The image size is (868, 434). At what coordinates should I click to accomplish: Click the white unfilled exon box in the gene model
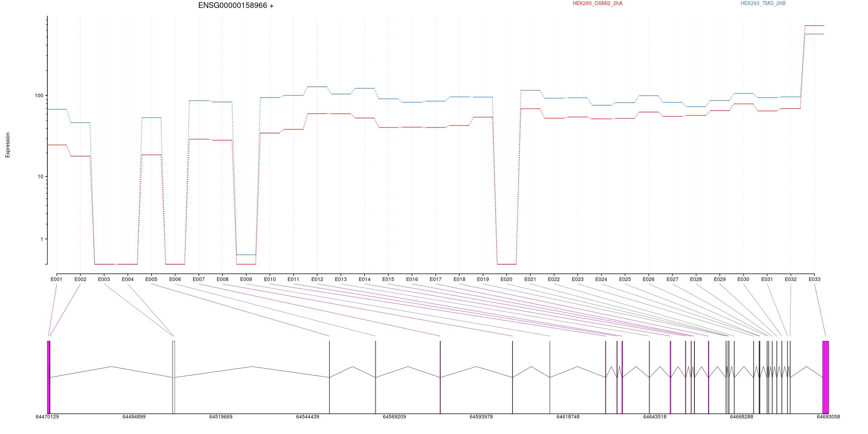174,377
